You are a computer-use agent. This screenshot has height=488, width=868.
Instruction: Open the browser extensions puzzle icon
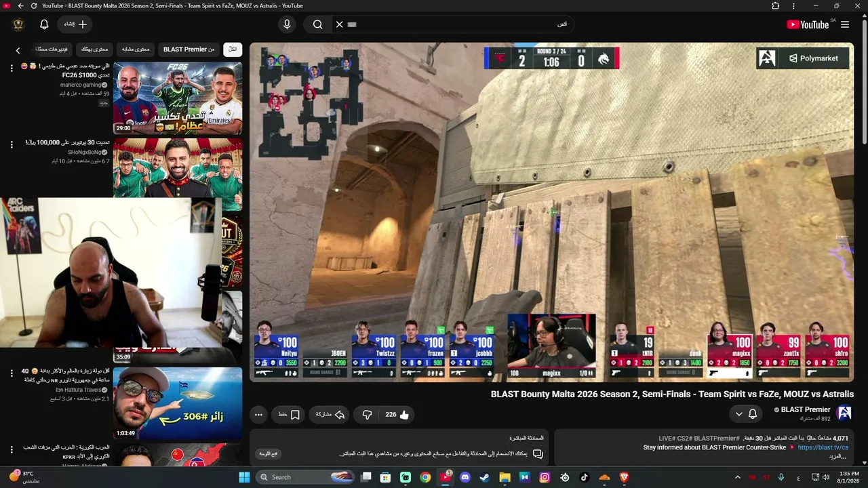pos(776,6)
